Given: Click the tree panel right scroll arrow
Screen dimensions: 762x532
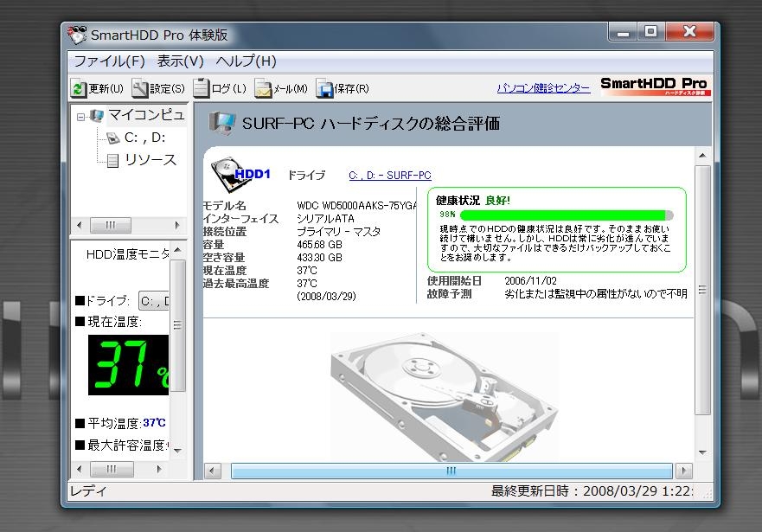Looking at the screenshot, I should (x=177, y=225).
